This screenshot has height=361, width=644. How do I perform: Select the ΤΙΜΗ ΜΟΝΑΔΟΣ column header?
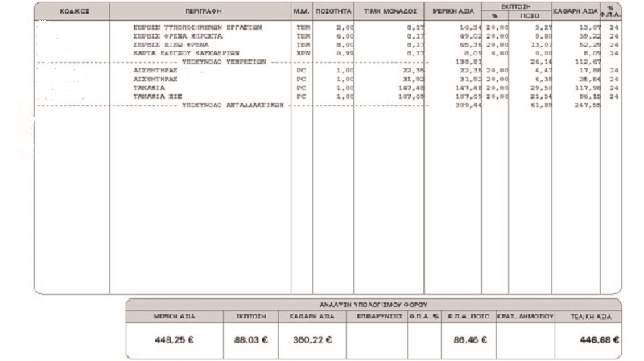(390, 11)
